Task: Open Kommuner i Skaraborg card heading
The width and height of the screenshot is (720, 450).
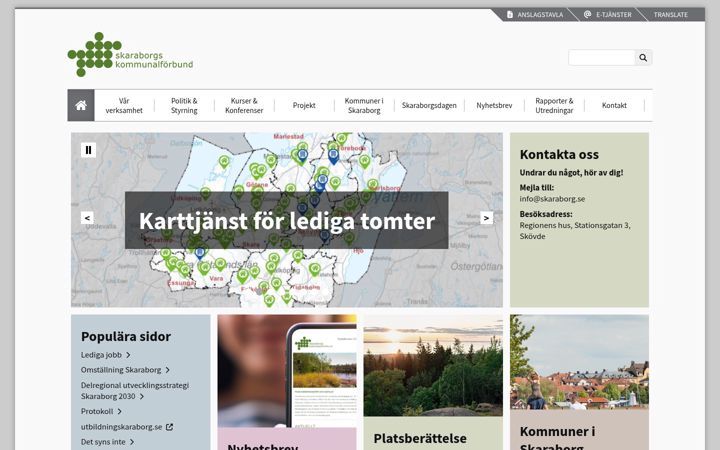Action: [557, 439]
